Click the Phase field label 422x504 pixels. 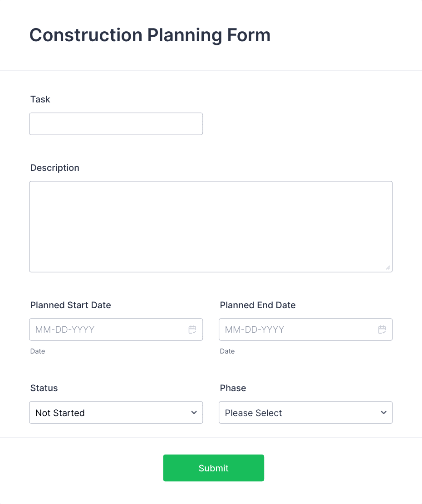[233, 388]
